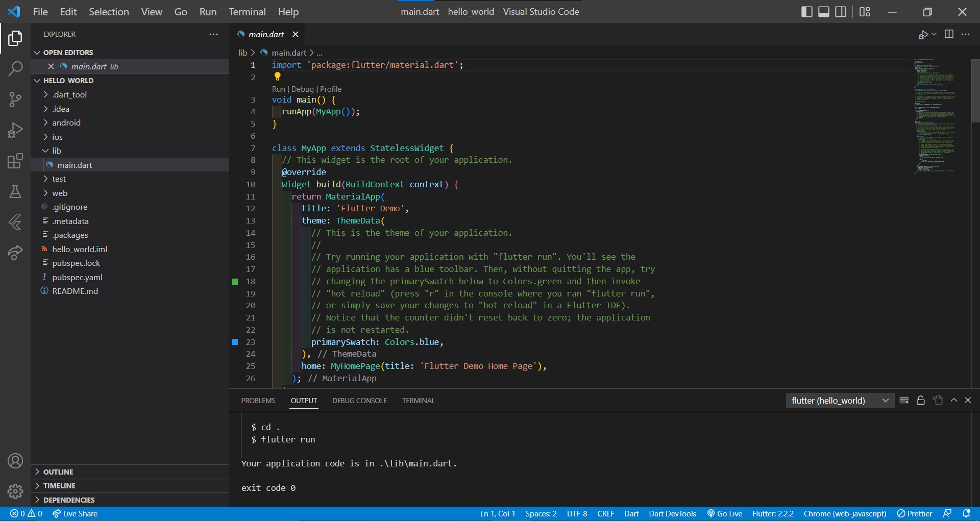Viewport: 980px width, 521px height.
Task: Change indentation via Spaces: 2
Action: coord(541,514)
